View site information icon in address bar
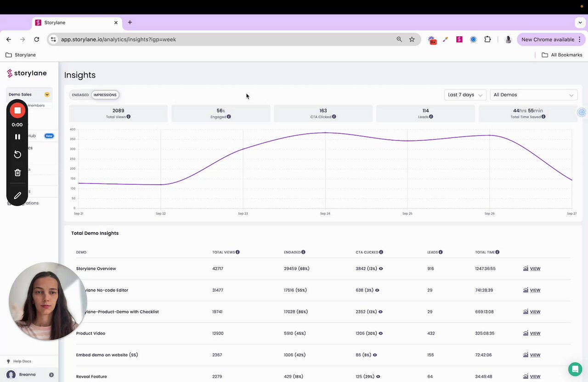Image resolution: width=588 pixels, height=382 pixels. [x=53, y=40]
